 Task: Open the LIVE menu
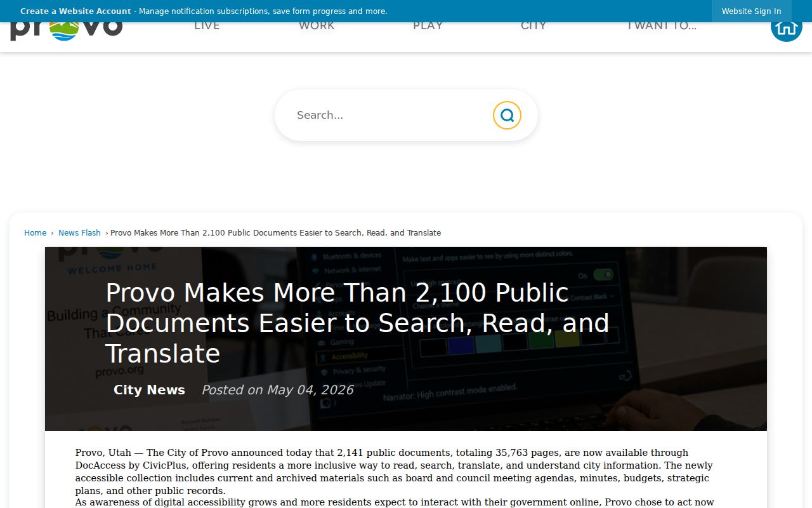tap(207, 27)
